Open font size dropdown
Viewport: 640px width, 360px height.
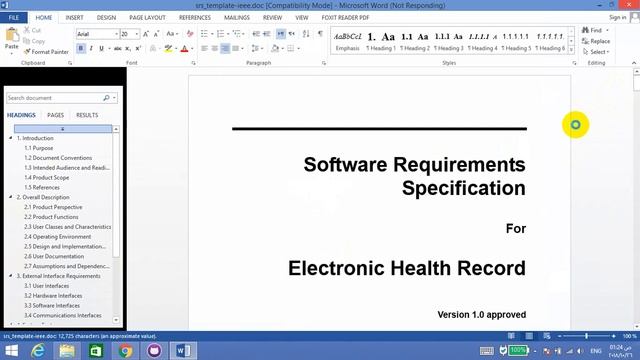(x=136, y=34)
